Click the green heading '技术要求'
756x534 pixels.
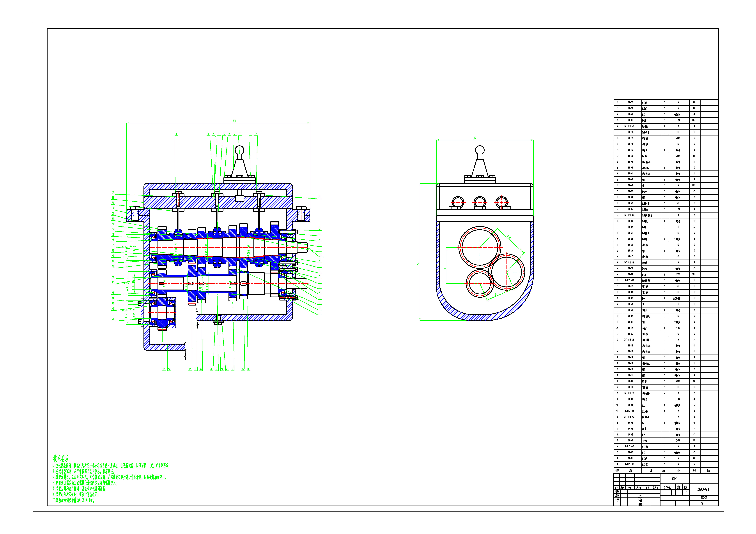(x=61, y=459)
